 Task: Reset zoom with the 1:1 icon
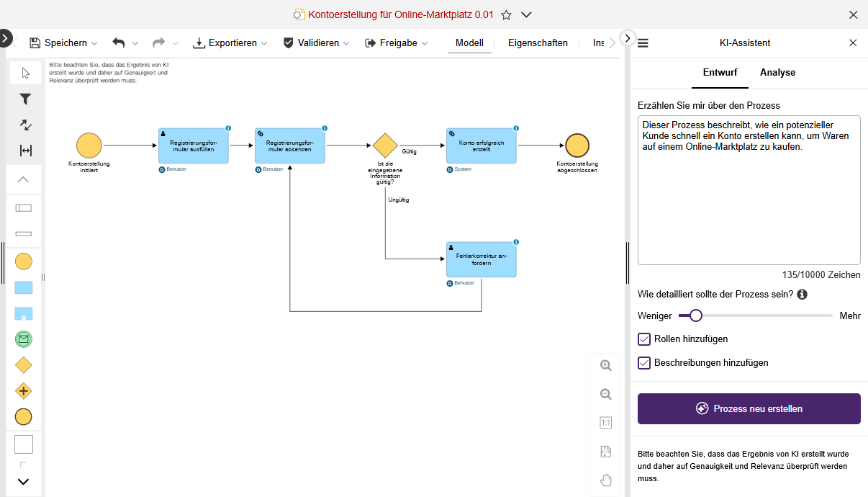pos(605,423)
